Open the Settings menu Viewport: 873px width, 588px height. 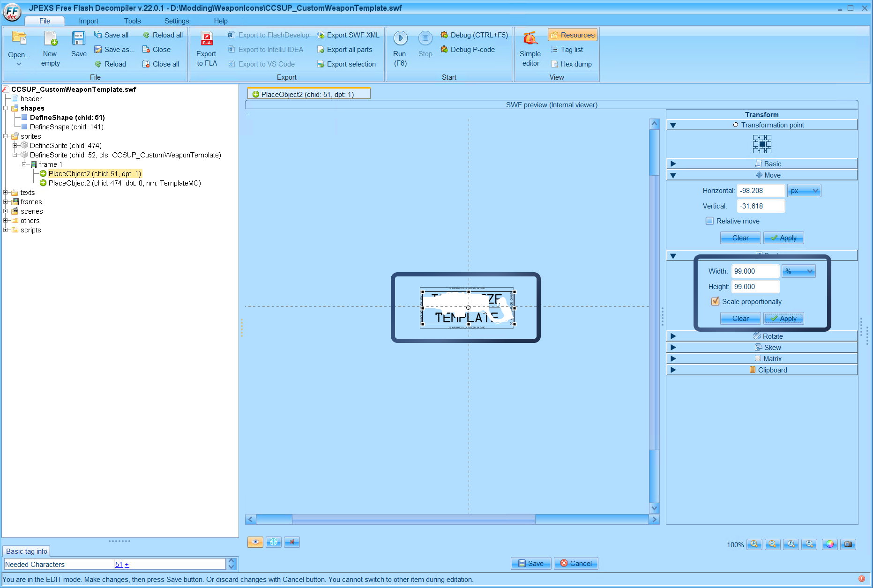point(176,21)
